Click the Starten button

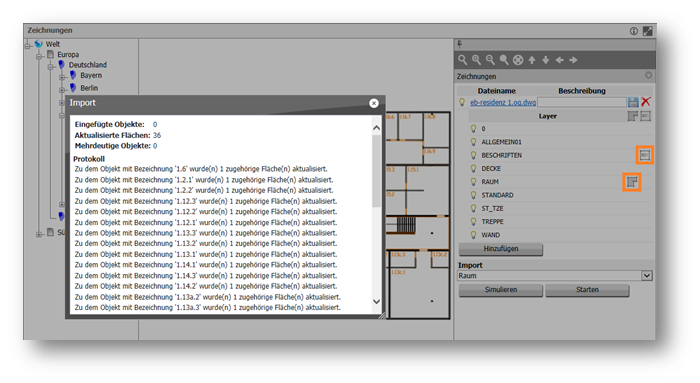click(x=587, y=290)
